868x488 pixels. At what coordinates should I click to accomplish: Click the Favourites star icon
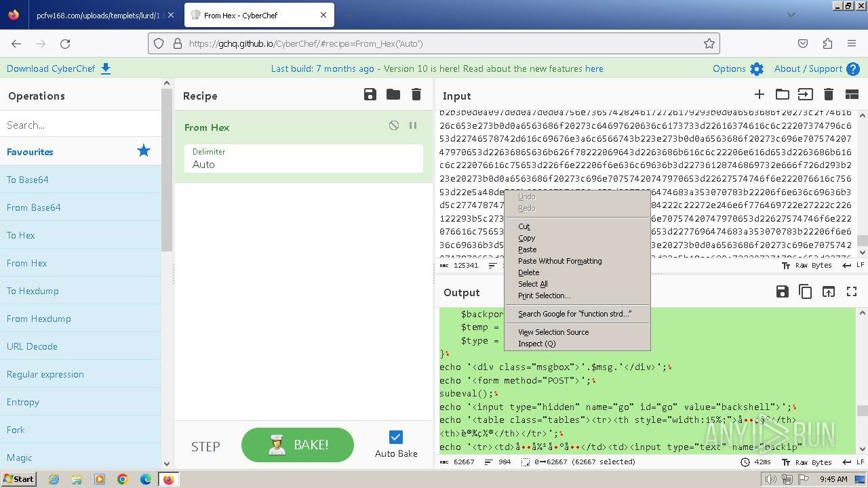pos(144,151)
